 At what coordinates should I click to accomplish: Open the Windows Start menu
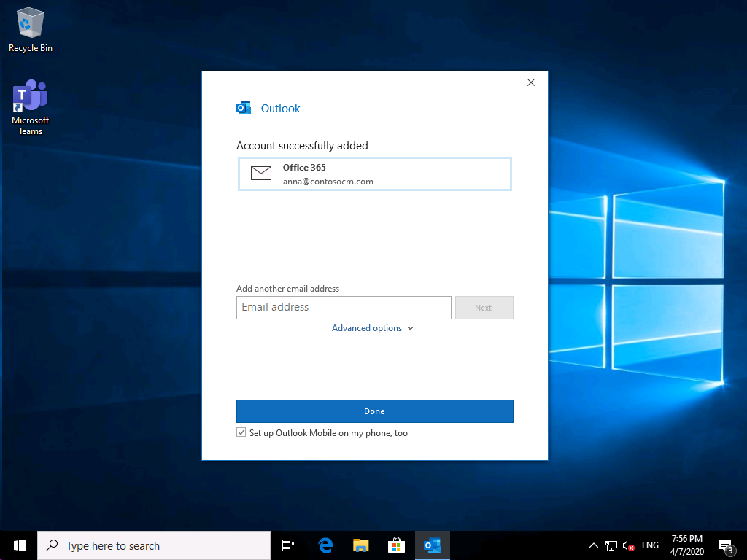click(x=19, y=545)
